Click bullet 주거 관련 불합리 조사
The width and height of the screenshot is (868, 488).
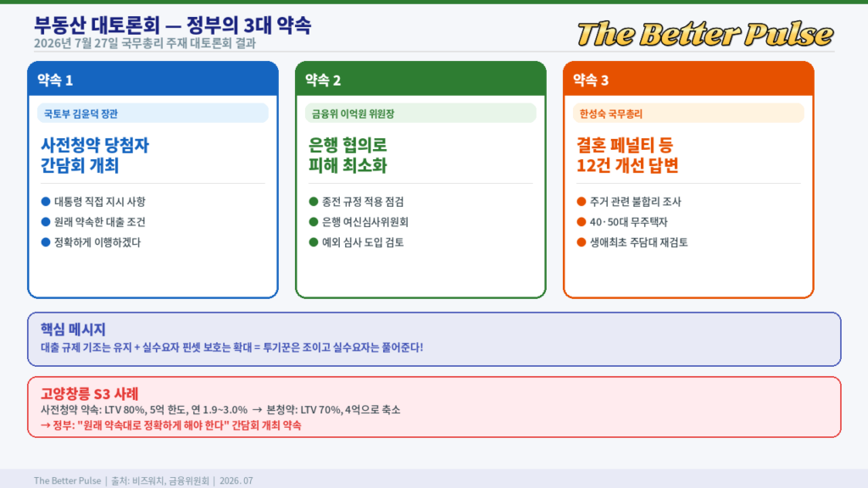[630, 202]
